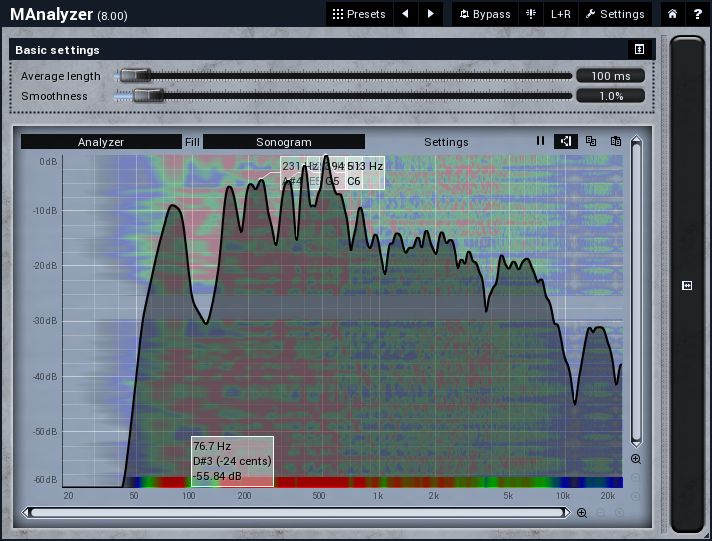Toggle the highlighted graph normalize icon
Screen dimensions: 712x541
coord(566,141)
